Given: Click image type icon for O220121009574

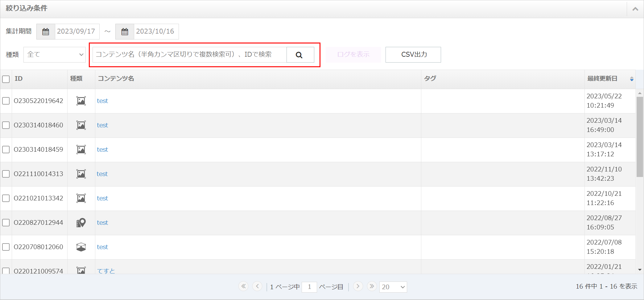Looking at the screenshot, I should (81, 270).
